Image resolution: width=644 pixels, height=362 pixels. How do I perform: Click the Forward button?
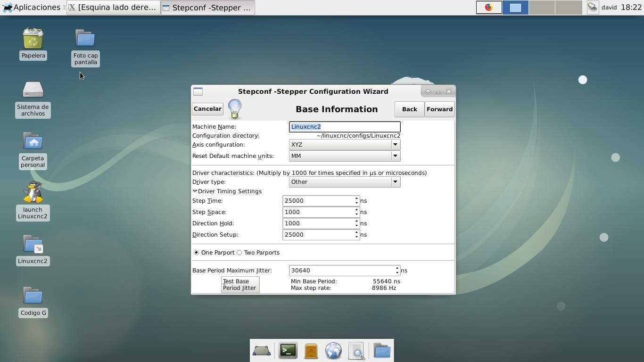[x=439, y=109]
